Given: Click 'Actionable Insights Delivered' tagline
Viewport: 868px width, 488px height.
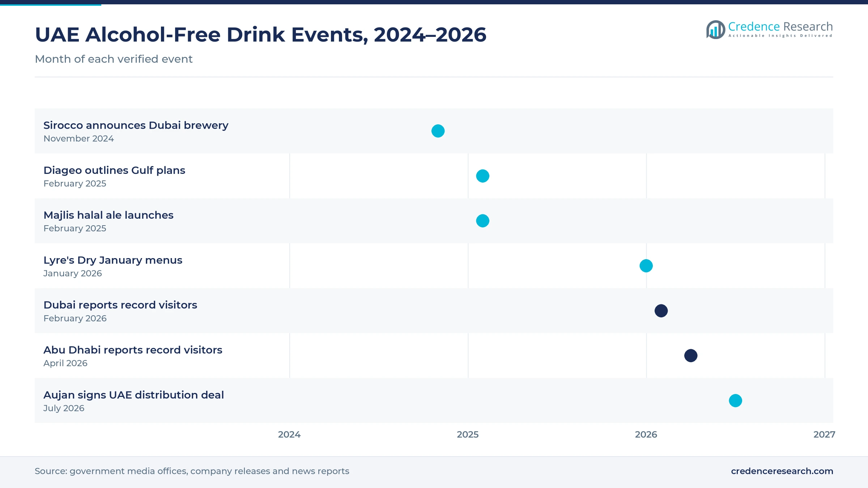Looking at the screenshot, I should click(x=780, y=36).
